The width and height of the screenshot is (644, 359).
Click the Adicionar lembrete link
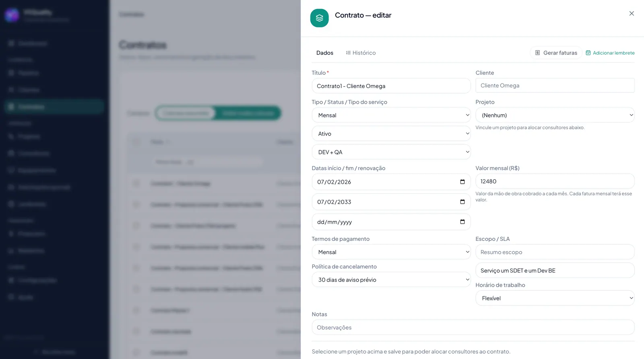pos(610,53)
